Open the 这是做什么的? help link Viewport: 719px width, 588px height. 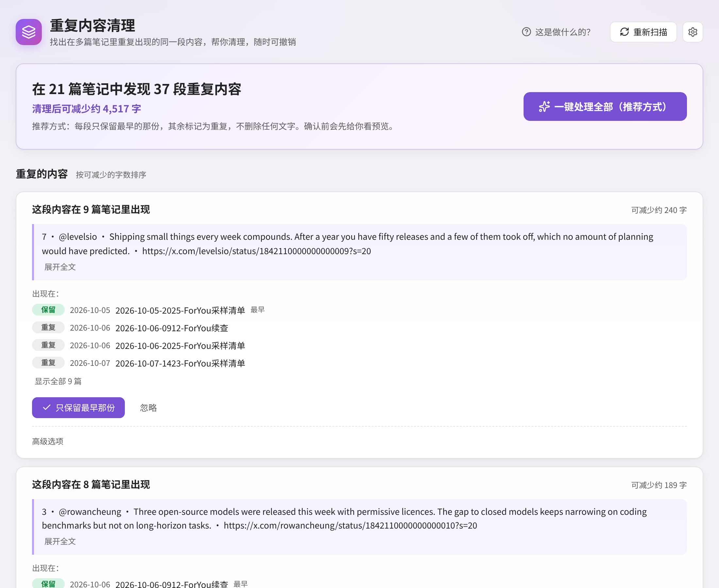(556, 32)
